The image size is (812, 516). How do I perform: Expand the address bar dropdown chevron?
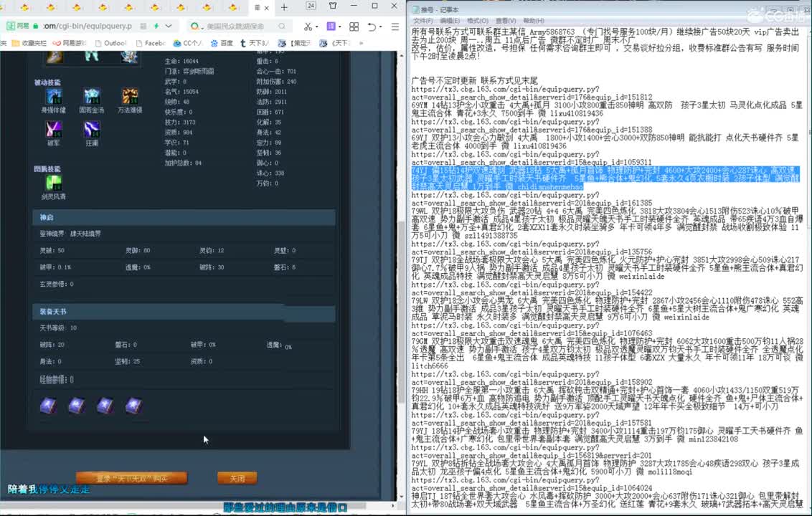(x=168, y=27)
